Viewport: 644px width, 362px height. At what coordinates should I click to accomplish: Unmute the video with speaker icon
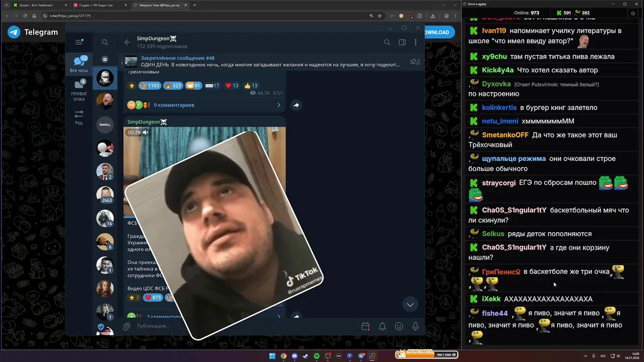pyautogui.click(x=145, y=132)
